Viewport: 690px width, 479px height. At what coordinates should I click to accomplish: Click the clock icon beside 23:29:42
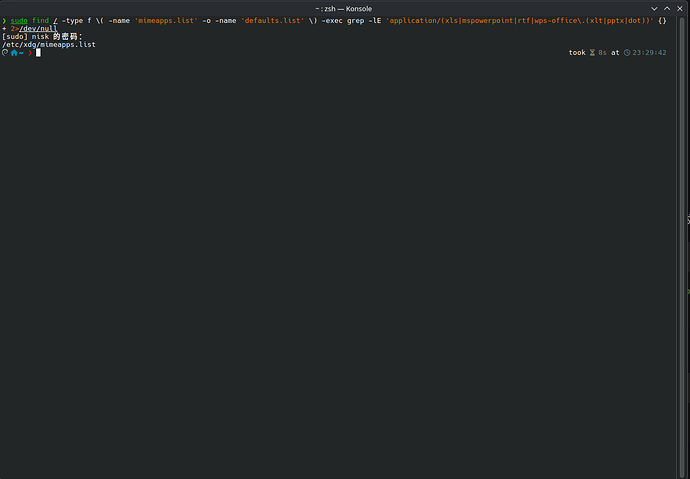tap(627, 53)
